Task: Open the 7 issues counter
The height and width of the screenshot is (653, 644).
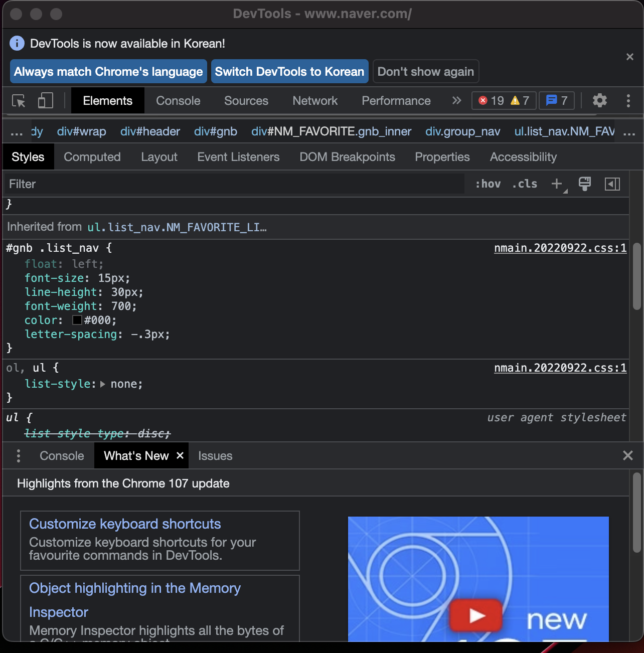Action: [x=557, y=101]
